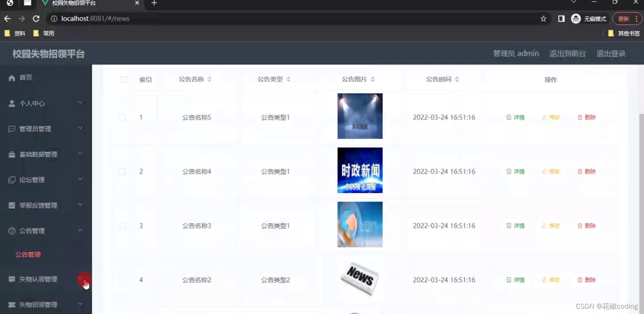Open the 常用 bookmarks folder

pos(44,33)
